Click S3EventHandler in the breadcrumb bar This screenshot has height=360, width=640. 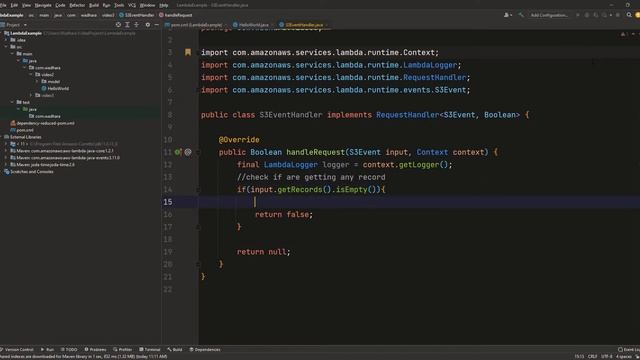tap(137, 15)
